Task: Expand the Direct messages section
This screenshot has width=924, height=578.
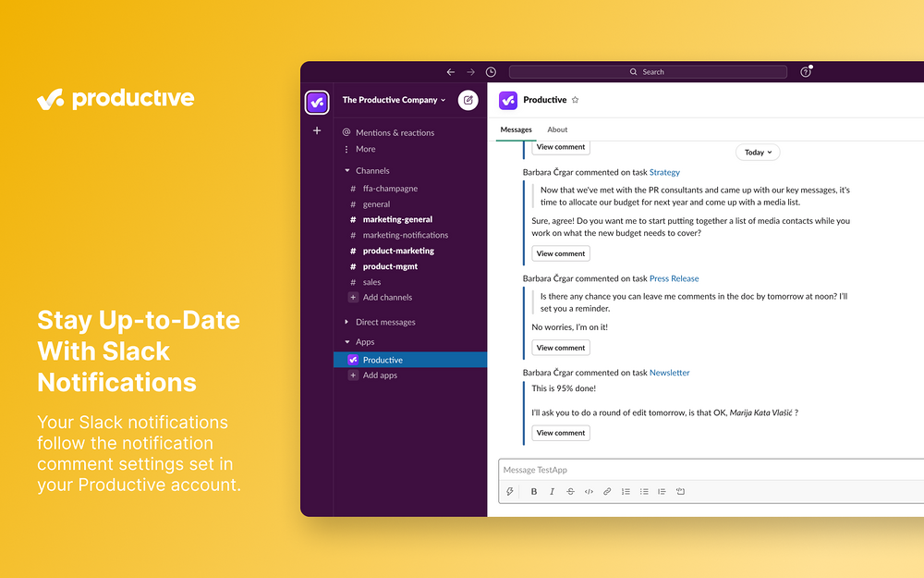Action: point(346,322)
